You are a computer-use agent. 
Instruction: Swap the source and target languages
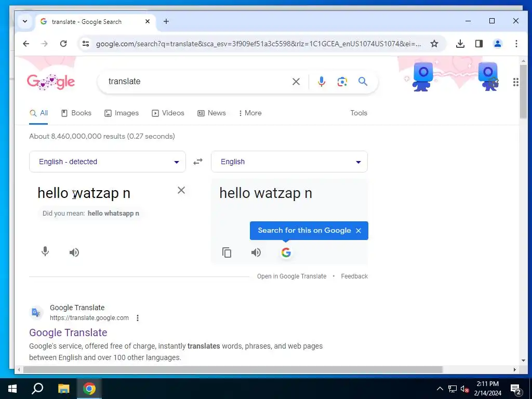(x=198, y=162)
